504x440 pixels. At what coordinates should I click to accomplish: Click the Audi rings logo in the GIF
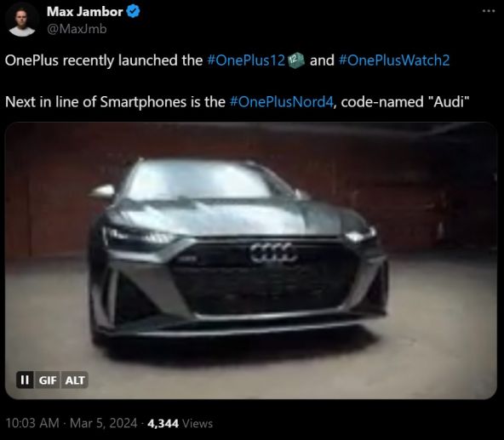(x=273, y=253)
